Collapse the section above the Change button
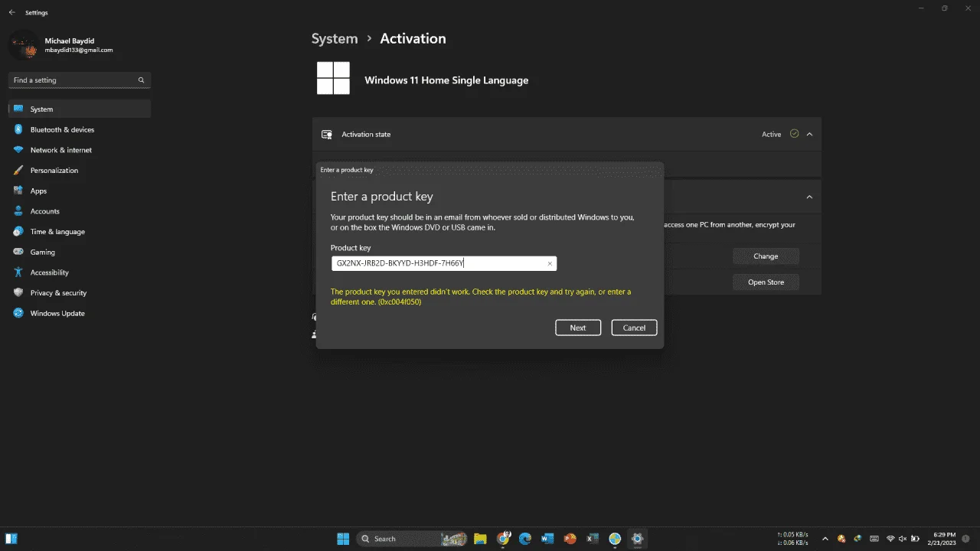 [x=809, y=197]
